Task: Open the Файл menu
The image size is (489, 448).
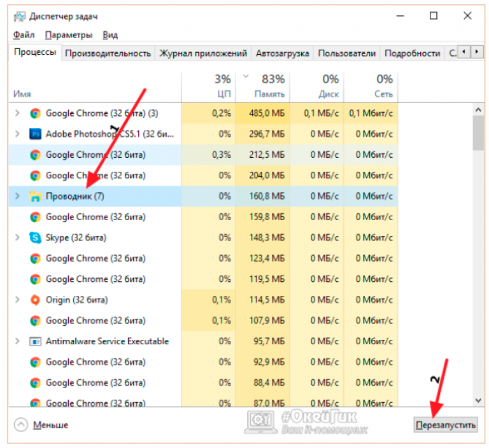Action: (24, 35)
